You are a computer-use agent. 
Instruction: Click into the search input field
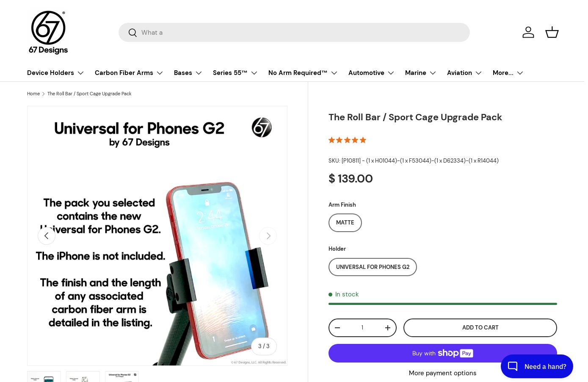point(301,33)
